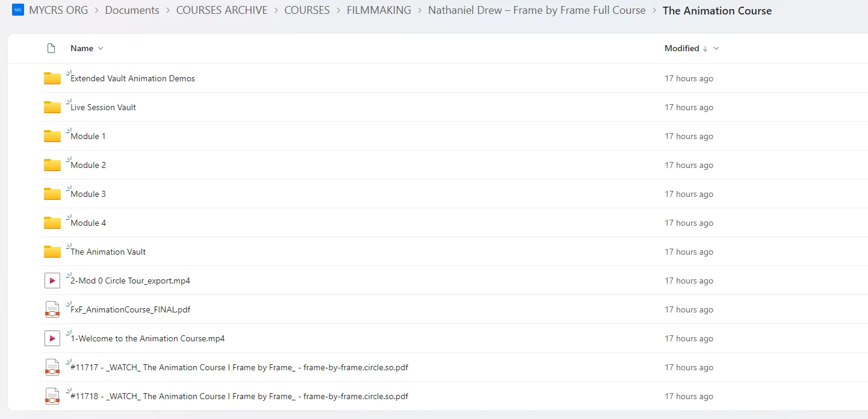The width and height of the screenshot is (868, 419).
Task: Click the Animation Vault folder icon
Action: click(x=52, y=252)
